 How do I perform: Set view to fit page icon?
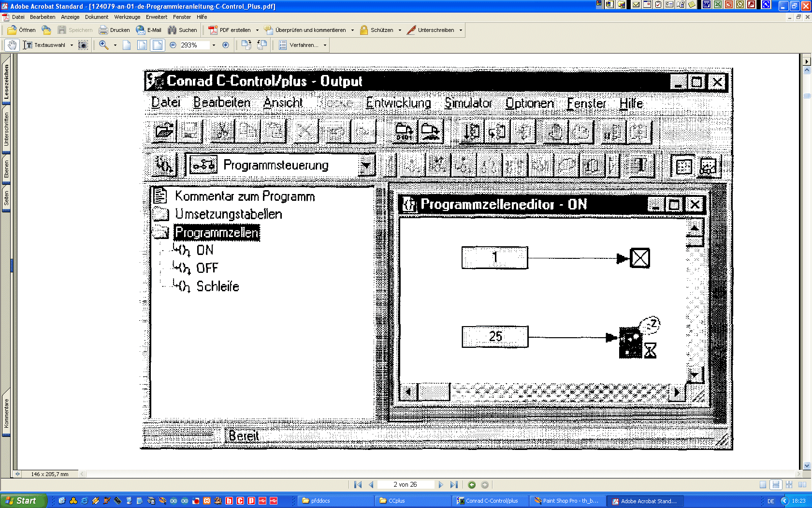[x=142, y=45]
